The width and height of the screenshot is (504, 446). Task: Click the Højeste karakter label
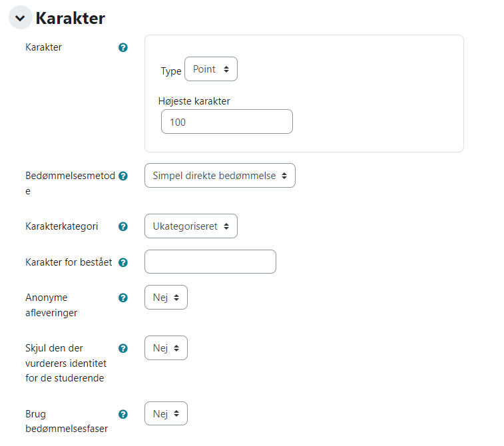(x=194, y=101)
